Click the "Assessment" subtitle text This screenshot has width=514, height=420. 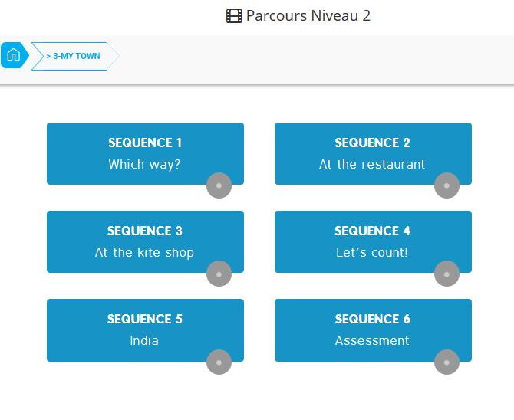pos(372,340)
